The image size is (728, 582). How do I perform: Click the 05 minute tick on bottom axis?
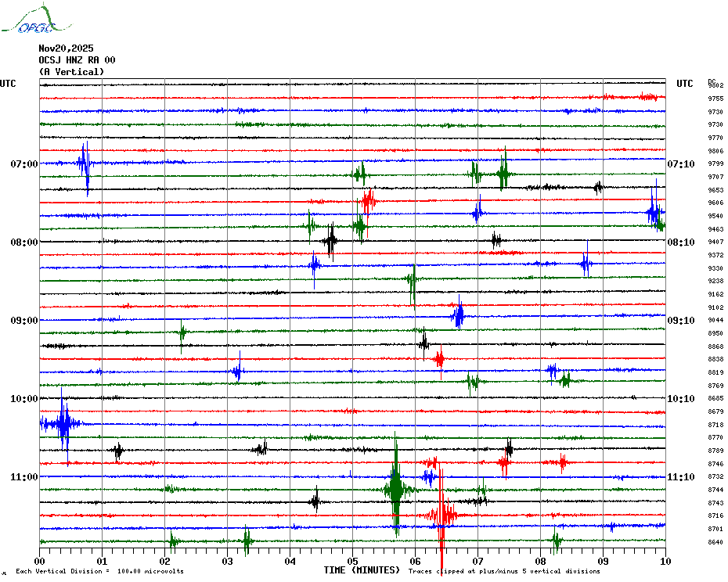[x=352, y=561]
